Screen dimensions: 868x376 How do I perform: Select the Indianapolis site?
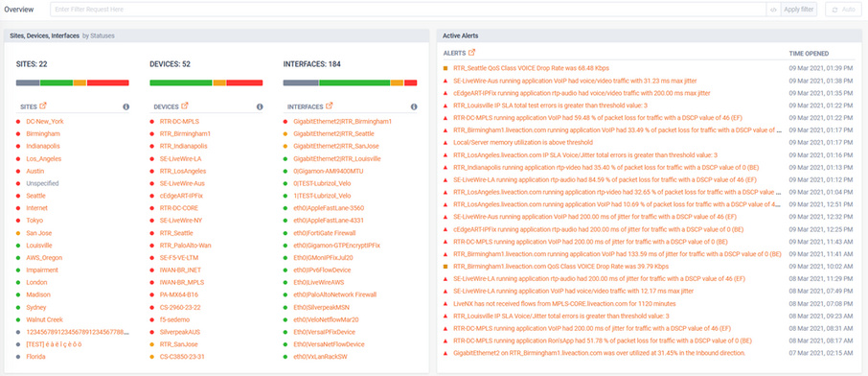tap(43, 146)
